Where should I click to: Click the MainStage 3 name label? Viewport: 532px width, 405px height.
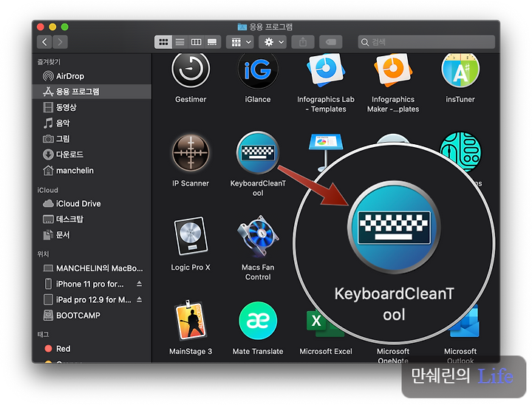191,351
